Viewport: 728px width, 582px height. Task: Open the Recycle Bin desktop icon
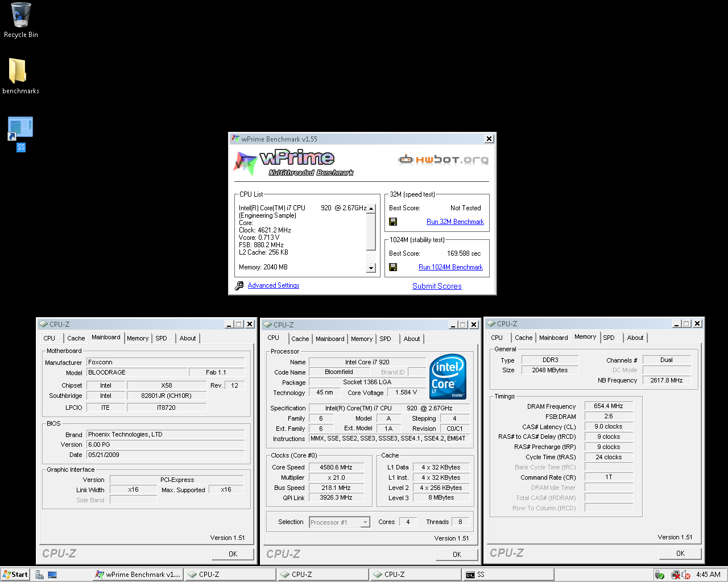21,15
